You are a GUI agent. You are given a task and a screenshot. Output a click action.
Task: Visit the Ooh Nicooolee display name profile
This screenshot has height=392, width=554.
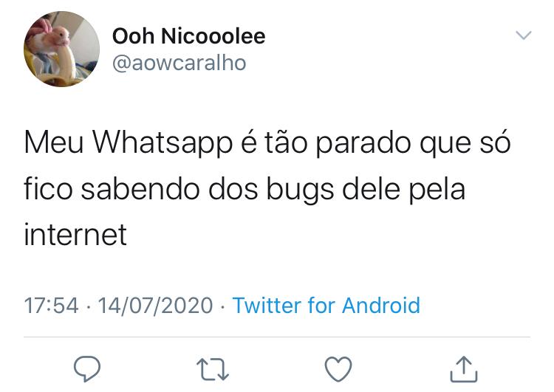click(188, 36)
